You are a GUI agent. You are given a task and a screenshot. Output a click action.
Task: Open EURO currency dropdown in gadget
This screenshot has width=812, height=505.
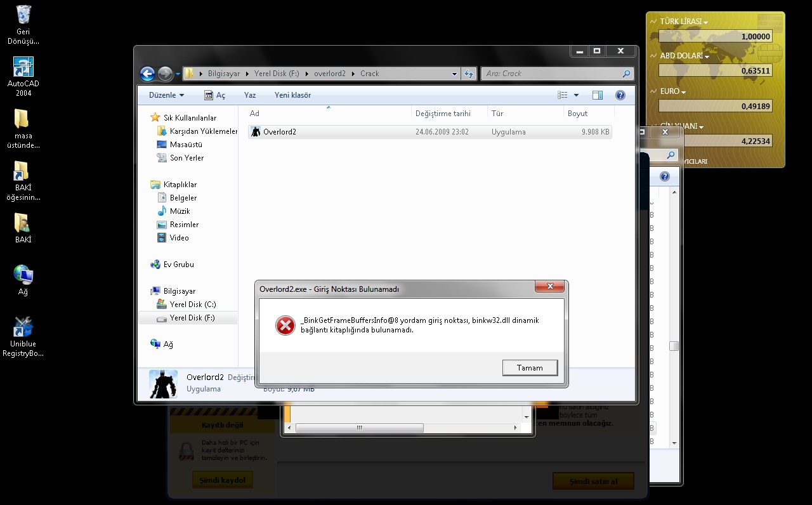point(673,91)
